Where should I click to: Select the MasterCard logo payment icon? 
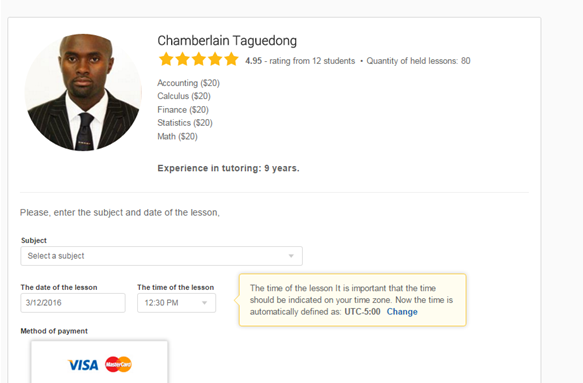(118, 364)
